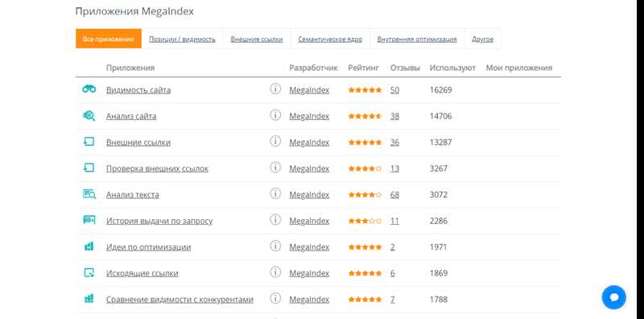The height and width of the screenshot is (319, 644).
Task: Click the Исходящие ссылки arrow icon
Action: pyautogui.click(x=89, y=272)
